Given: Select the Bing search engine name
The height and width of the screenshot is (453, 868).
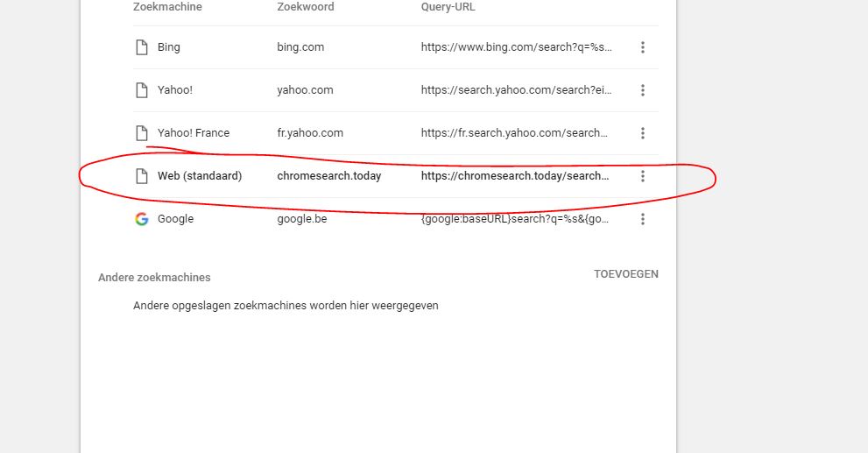Looking at the screenshot, I should click(x=169, y=47).
